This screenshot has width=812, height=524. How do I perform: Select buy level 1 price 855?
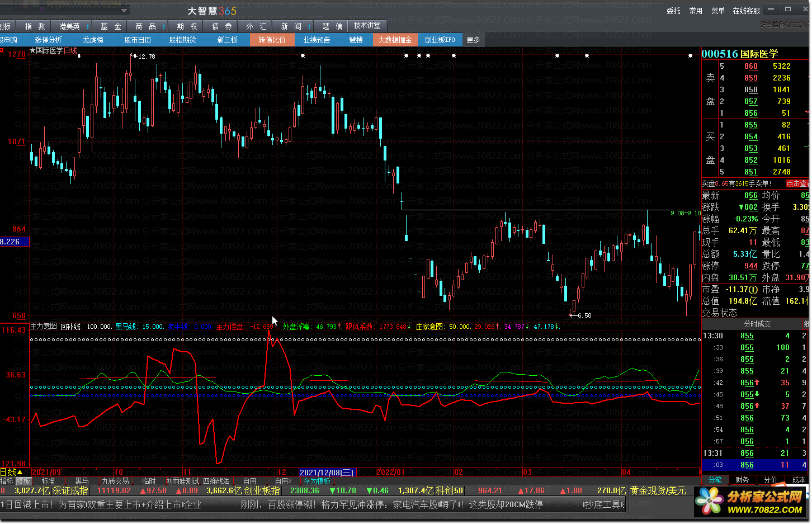tap(750, 125)
